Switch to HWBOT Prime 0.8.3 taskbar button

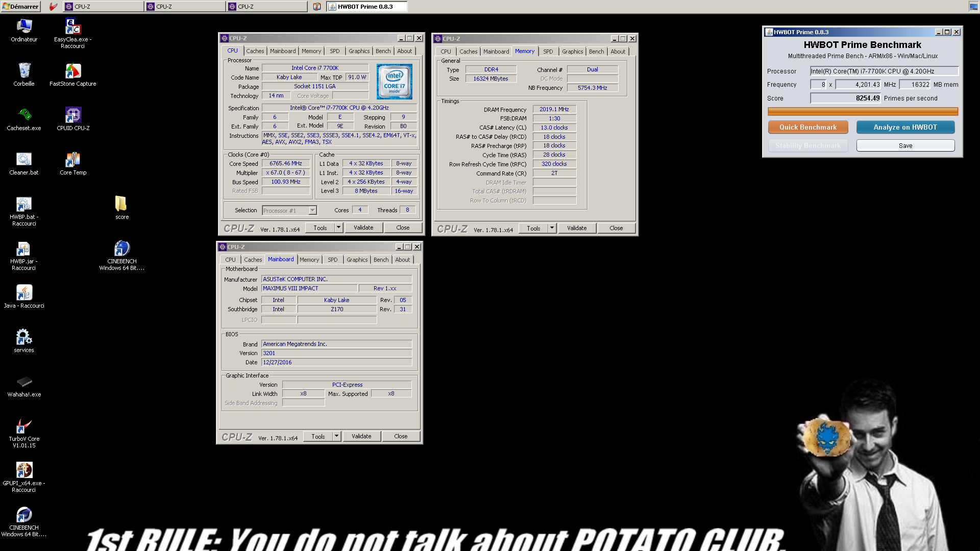(x=366, y=7)
